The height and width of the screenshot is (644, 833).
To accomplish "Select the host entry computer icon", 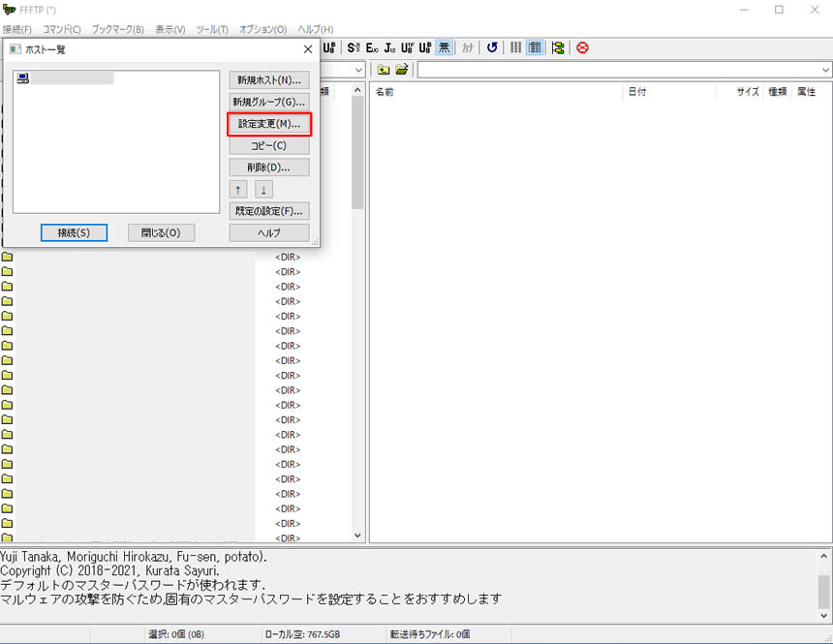I will 23,78.
